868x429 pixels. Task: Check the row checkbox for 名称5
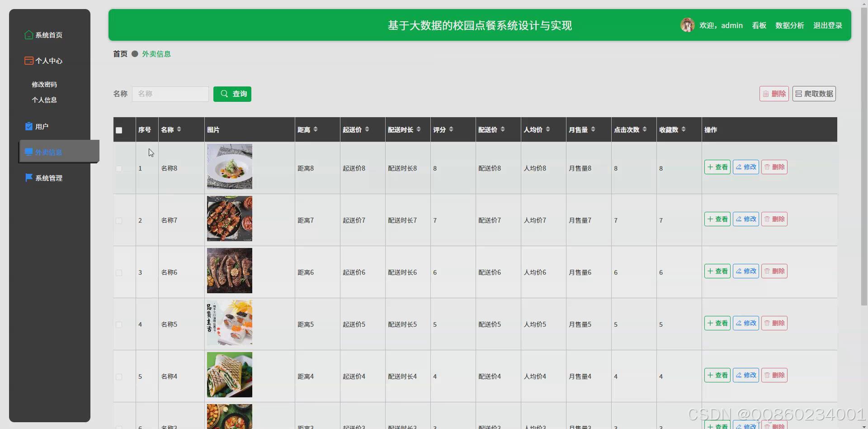(119, 325)
